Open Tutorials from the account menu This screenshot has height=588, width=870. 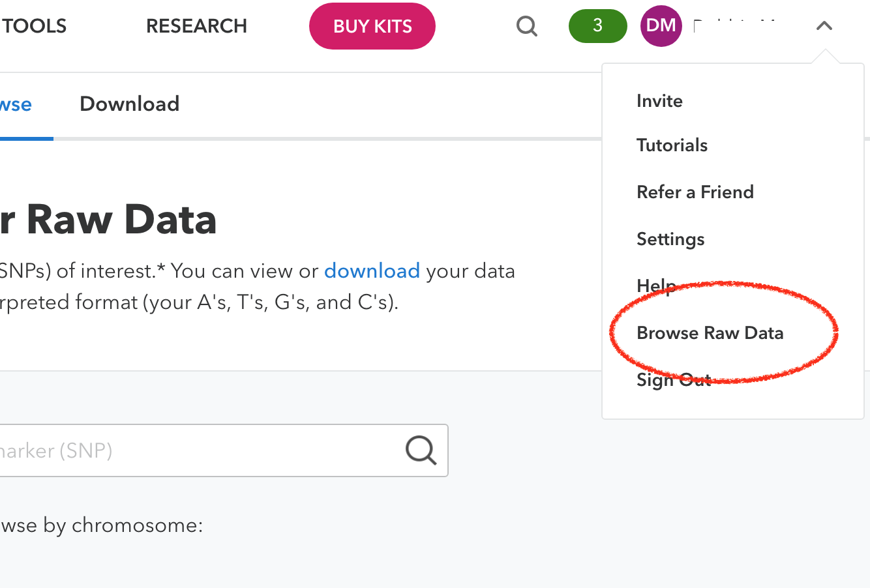(x=672, y=145)
